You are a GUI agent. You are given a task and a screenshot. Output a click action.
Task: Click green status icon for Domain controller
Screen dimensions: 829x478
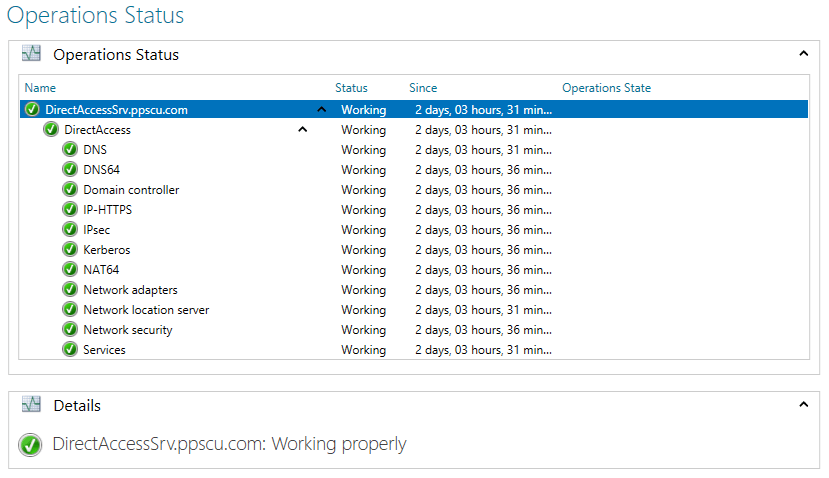point(70,189)
